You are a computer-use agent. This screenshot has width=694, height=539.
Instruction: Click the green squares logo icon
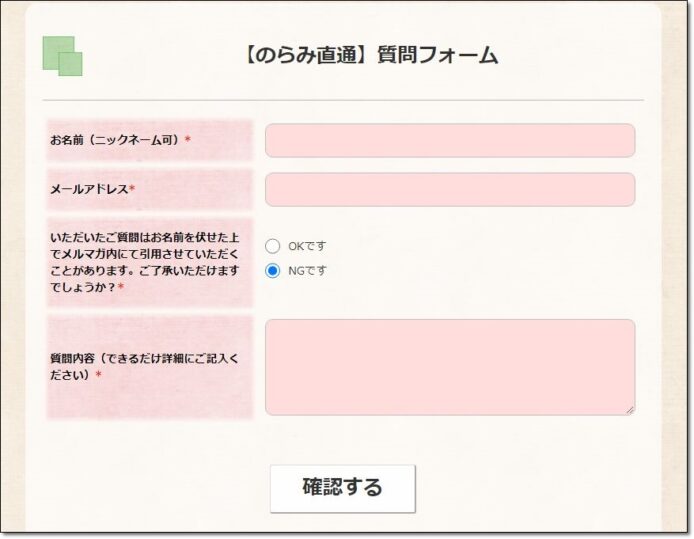coord(62,56)
